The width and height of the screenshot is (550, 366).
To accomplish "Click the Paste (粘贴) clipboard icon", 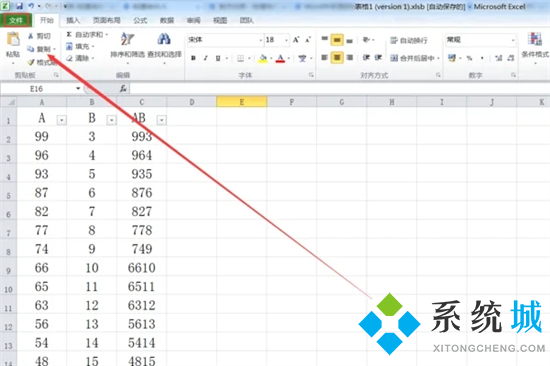I will click(x=13, y=39).
